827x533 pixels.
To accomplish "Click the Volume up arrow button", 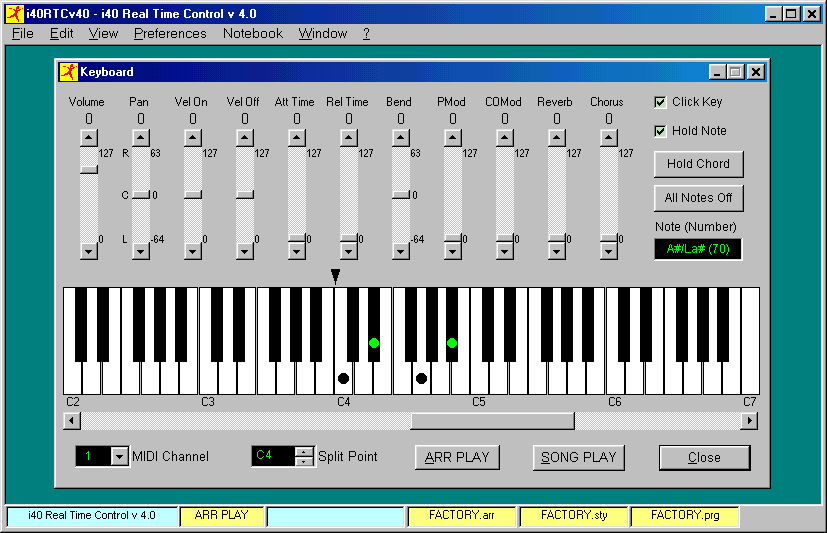I will pyautogui.click(x=89, y=138).
